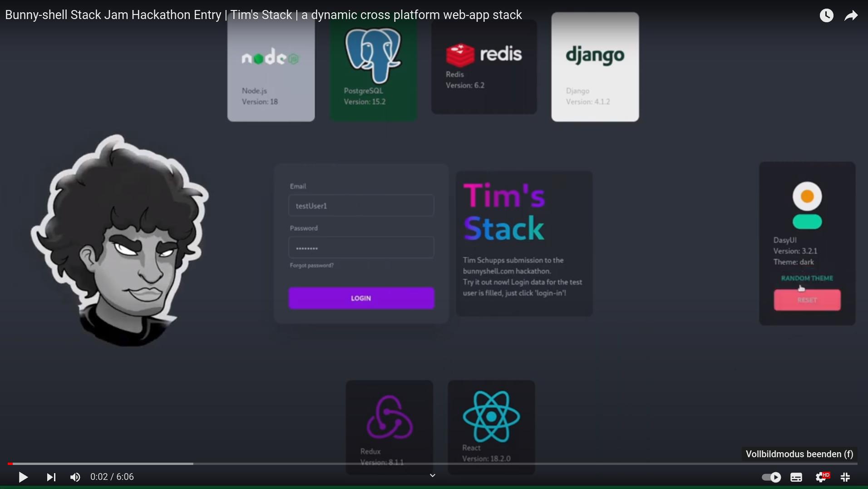Turn on subtitles captions button
The image size is (868, 489).
tap(796, 477)
